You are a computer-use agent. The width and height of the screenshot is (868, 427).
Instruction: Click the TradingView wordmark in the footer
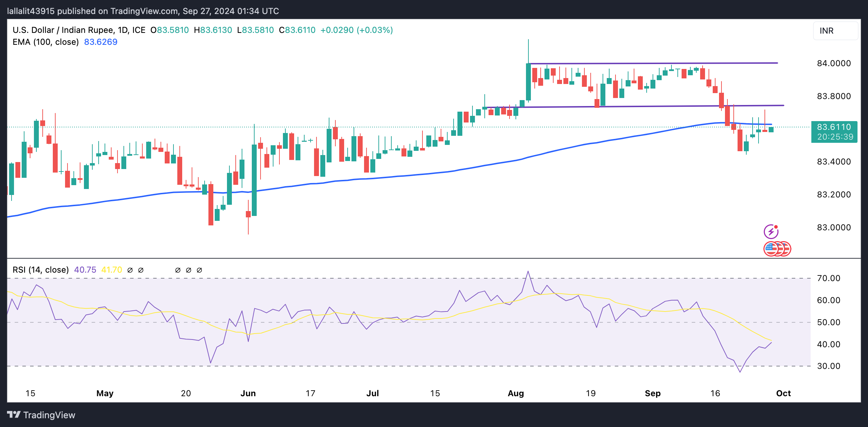click(49, 415)
